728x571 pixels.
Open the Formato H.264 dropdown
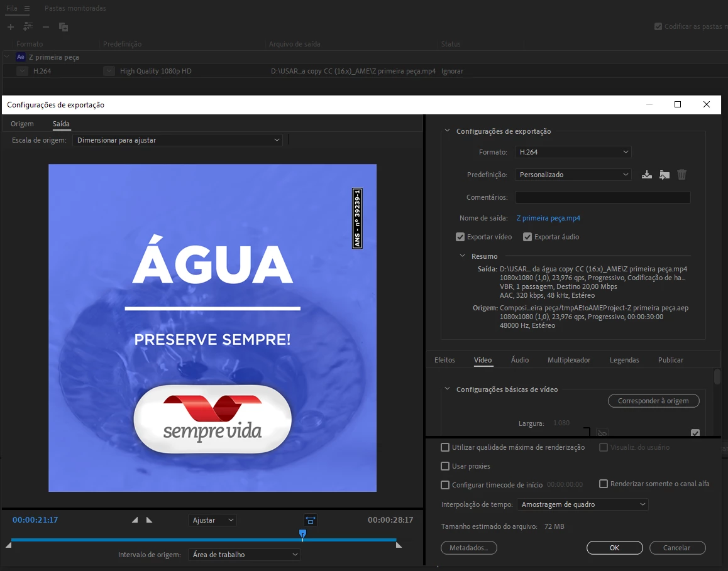(x=573, y=152)
